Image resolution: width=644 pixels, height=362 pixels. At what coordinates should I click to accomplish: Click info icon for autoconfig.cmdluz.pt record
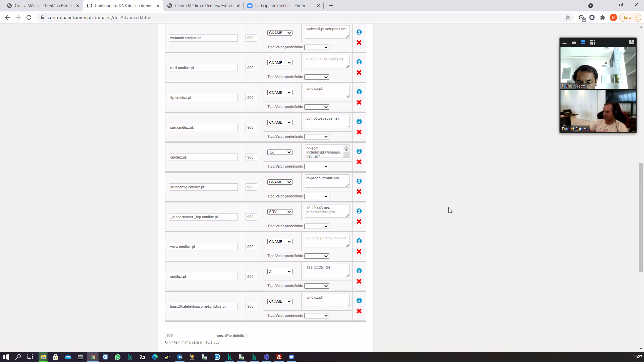[x=359, y=181]
